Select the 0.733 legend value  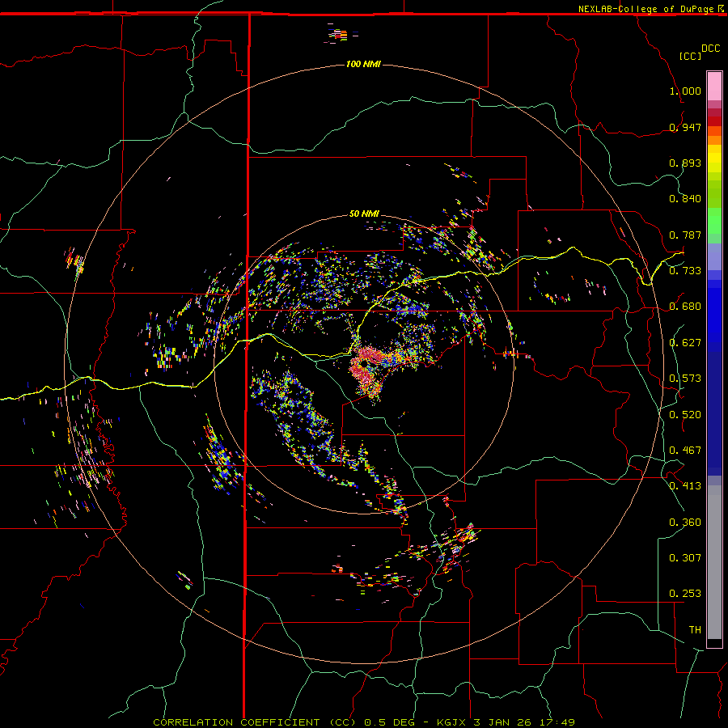pos(685,271)
